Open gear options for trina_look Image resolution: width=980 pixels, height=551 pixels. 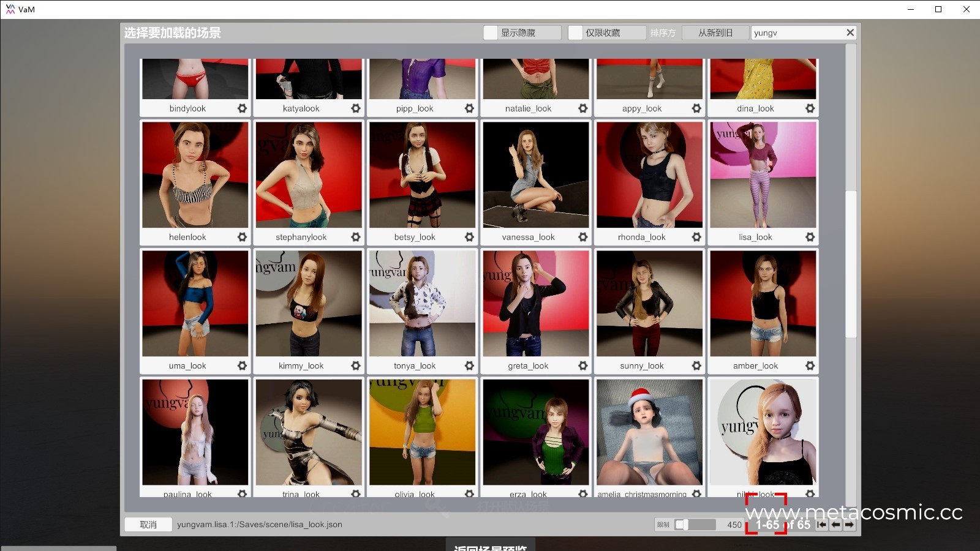click(356, 493)
